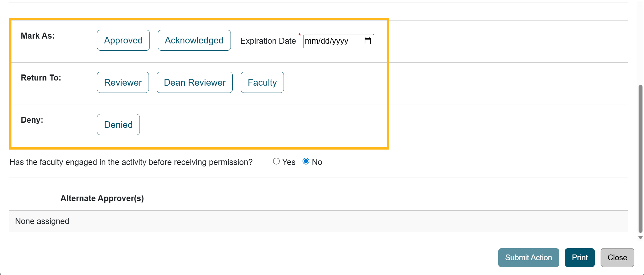
Task: Return the request to the Reviewer
Action: point(123,82)
